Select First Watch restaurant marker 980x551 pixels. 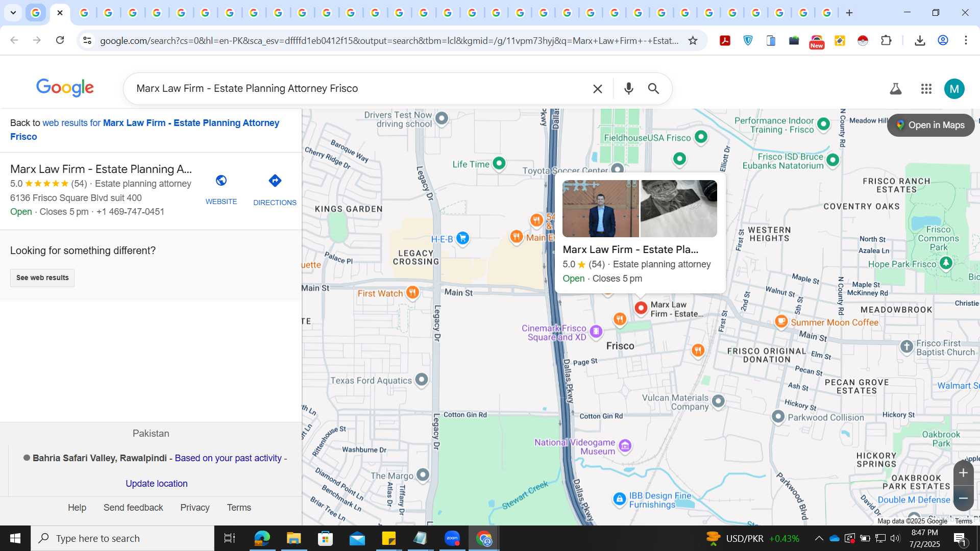click(412, 293)
